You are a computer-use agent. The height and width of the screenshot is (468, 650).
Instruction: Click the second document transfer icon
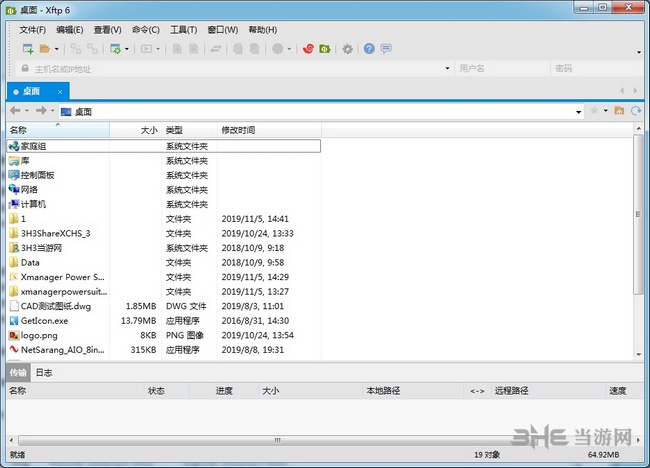[x=194, y=49]
